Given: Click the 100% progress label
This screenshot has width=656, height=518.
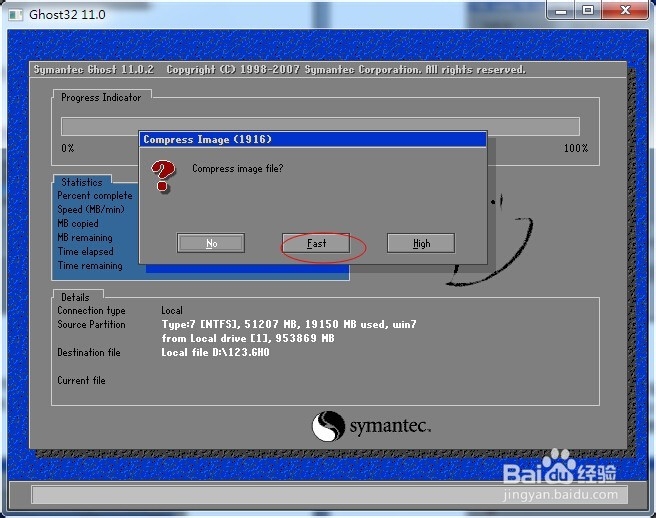Looking at the screenshot, I should coord(576,148).
